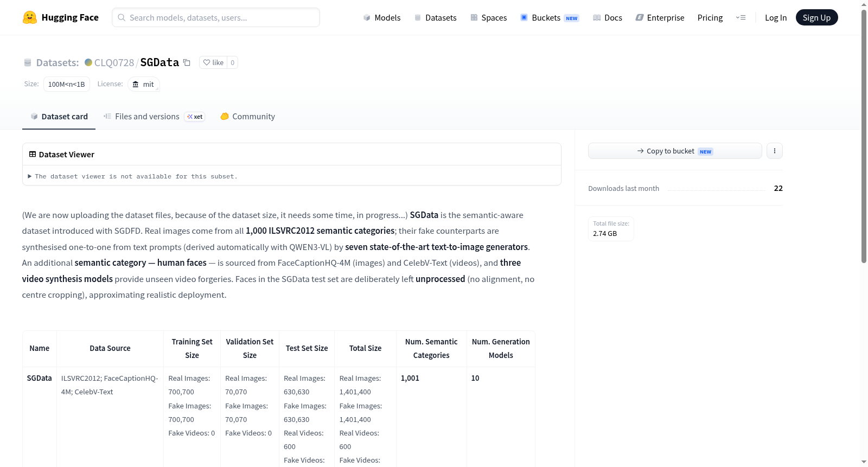Click the Downloads last month count 22
868x467 pixels.
(x=778, y=188)
